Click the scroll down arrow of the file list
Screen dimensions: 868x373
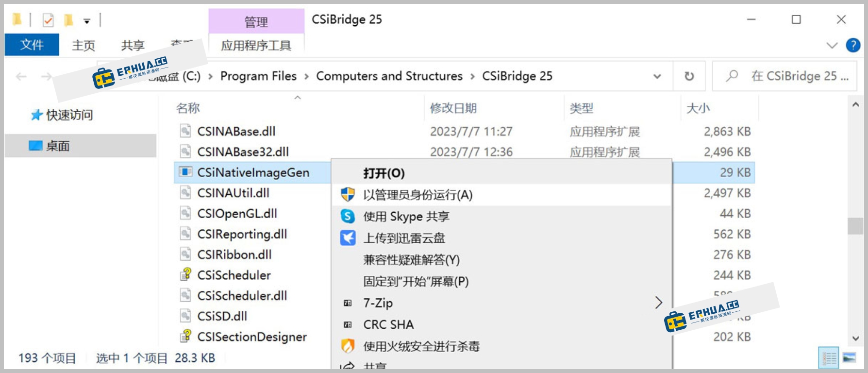pyautogui.click(x=855, y=339)
